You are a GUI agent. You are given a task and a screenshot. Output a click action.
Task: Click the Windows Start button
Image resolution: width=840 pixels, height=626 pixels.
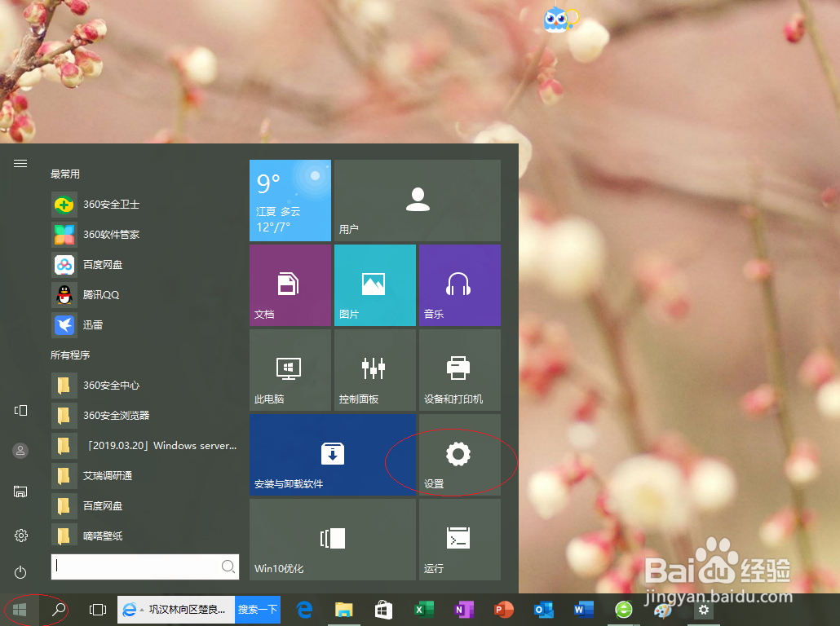(x=20, y=610)
